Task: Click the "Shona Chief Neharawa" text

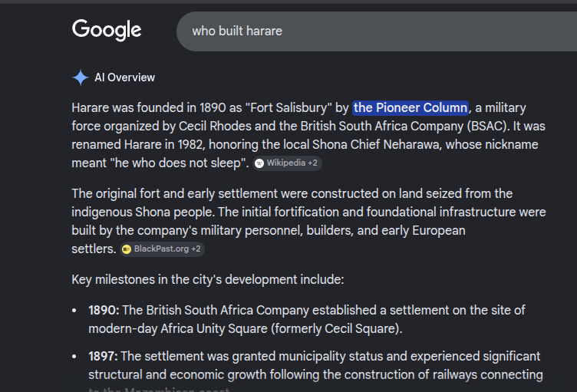Action: pyautogui.click(x=376, y=145)
